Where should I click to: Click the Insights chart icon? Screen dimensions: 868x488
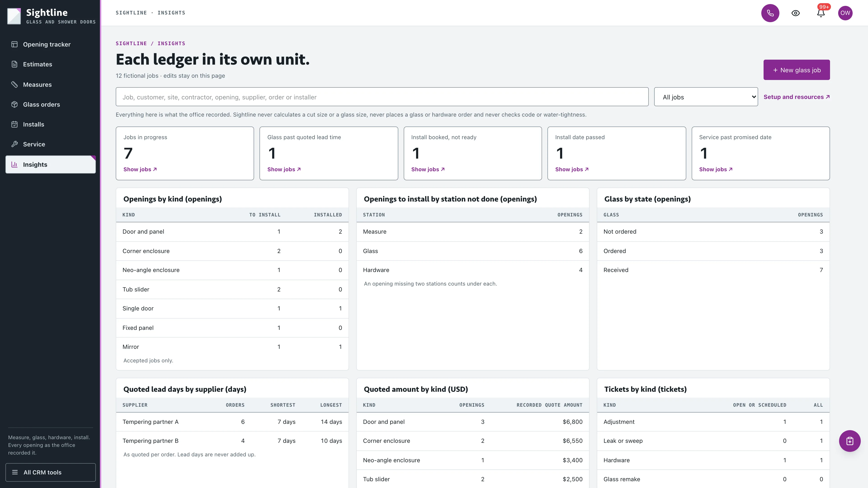pos(14,164)
